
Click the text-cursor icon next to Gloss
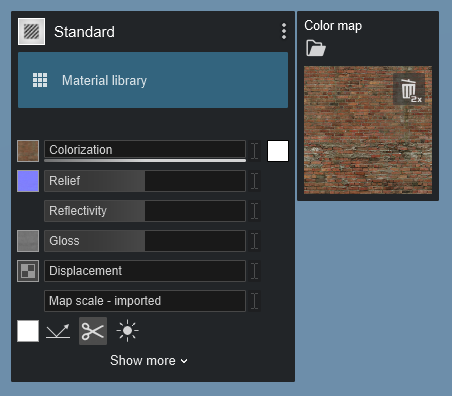(x=255, y=241)
